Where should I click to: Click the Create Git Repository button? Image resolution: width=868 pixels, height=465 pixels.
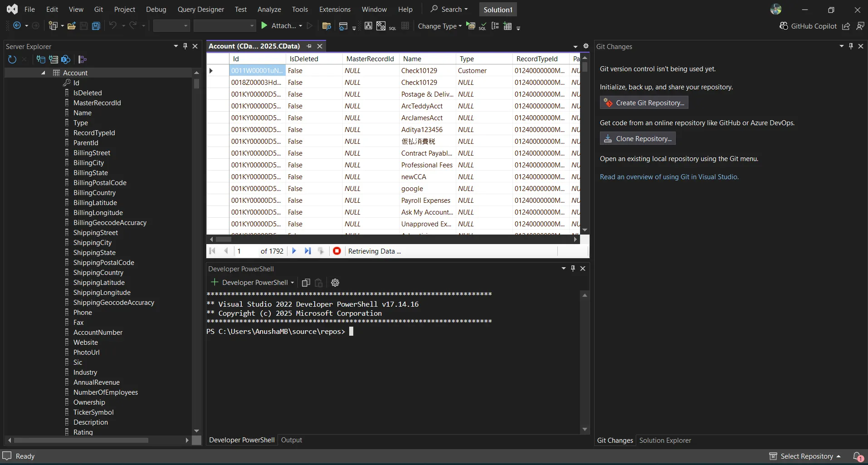[x=644, y=103]
